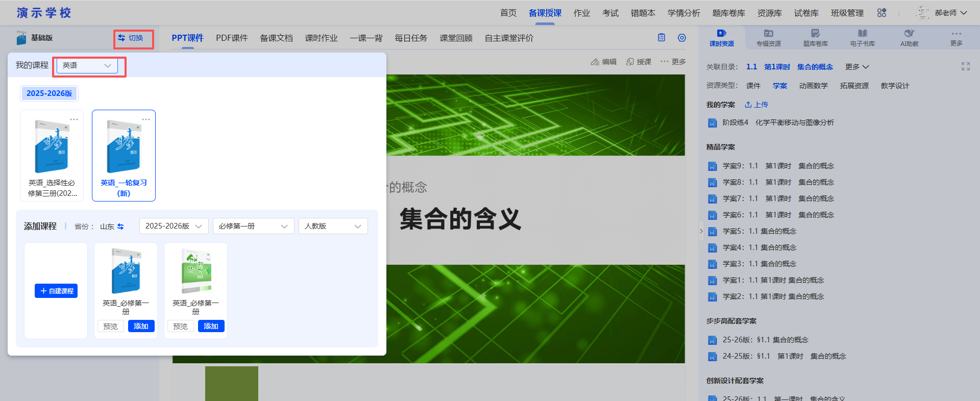Filter resource type by 教学设计
The image size is (980, 401).
pyautogui.click(x=895, y=86)
